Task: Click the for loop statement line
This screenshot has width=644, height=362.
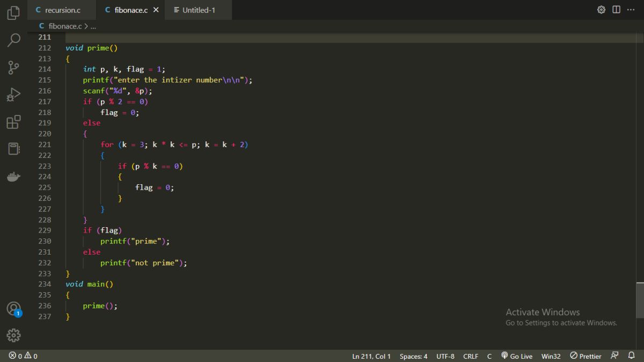Action: [174, 144]
